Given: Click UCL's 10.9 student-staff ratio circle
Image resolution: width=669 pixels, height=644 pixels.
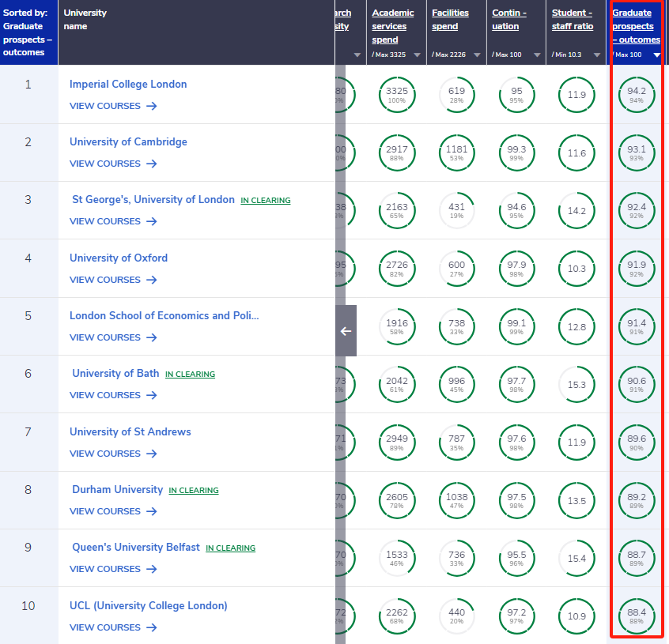Looking at the screenshot, I should coord(576,616).
